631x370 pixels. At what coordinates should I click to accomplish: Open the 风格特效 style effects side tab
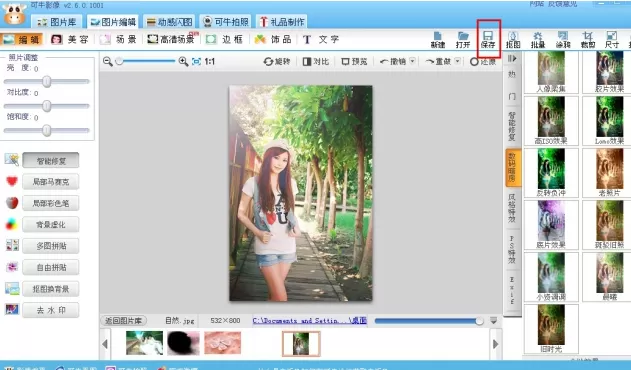(512, 208)
